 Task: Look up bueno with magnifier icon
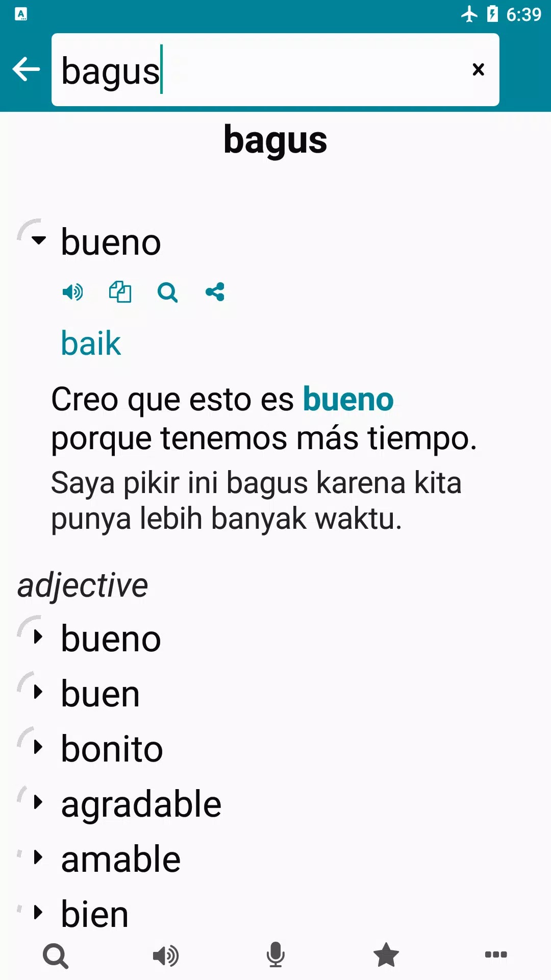167,292
